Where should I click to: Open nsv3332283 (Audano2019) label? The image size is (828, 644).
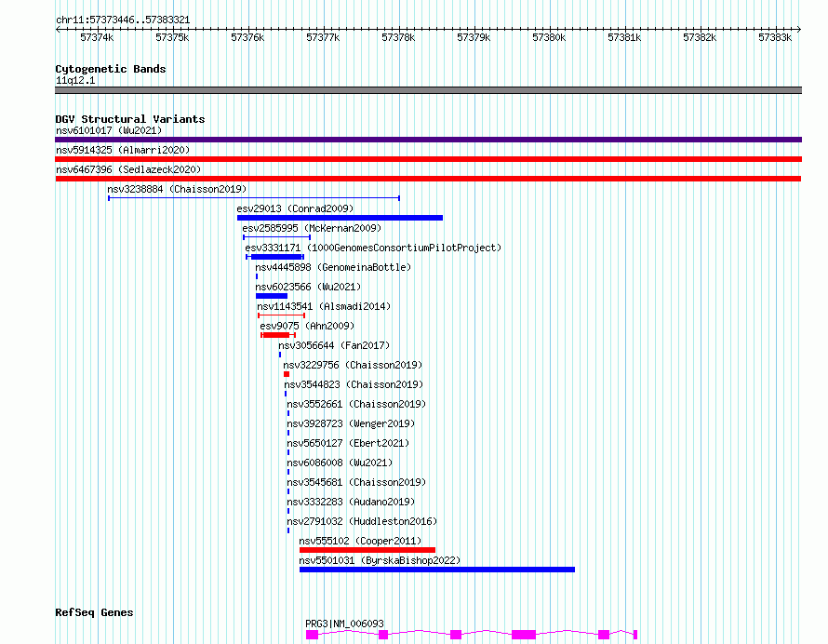click(351, 502)
